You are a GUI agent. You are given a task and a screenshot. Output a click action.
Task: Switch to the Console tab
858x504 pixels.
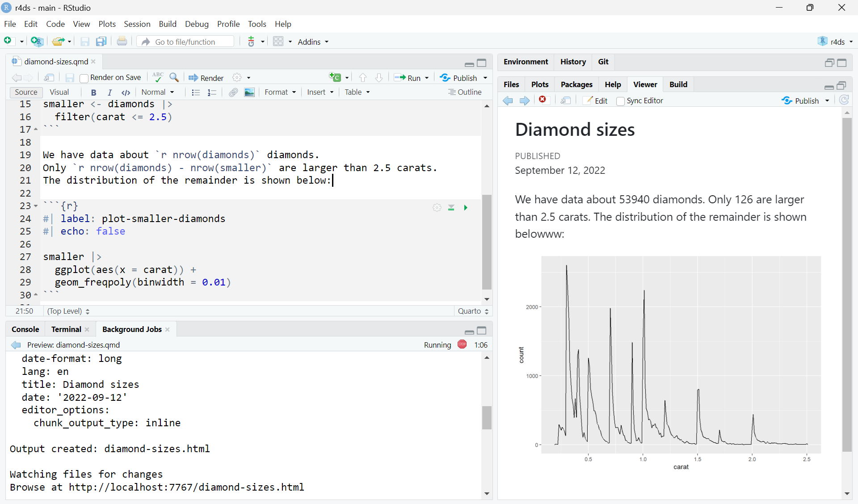25,329
